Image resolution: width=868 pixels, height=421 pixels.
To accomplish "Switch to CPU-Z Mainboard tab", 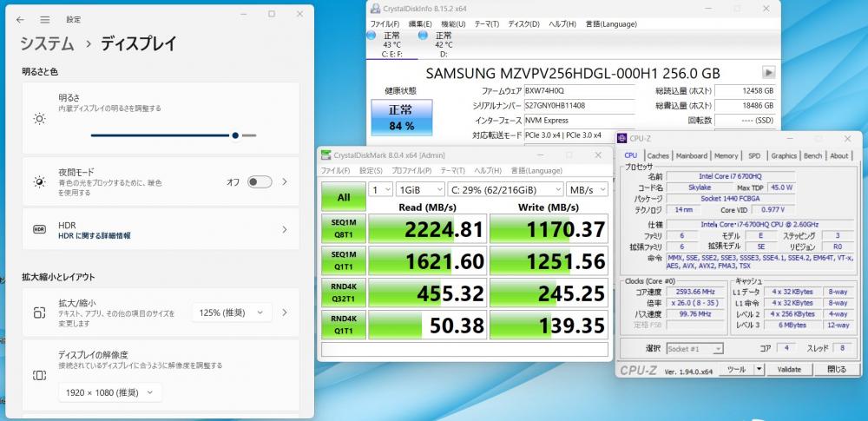I will [x=692, y=155].
